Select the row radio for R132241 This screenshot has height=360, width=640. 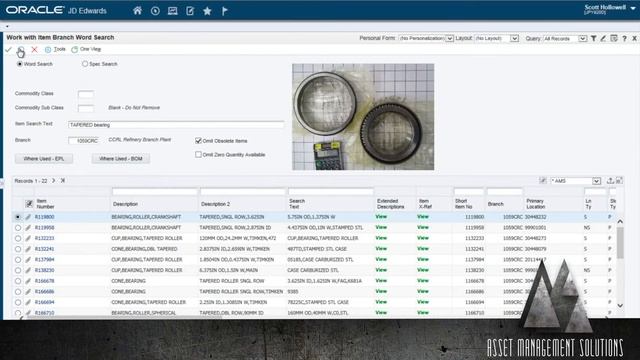click(x=18, y=249)
